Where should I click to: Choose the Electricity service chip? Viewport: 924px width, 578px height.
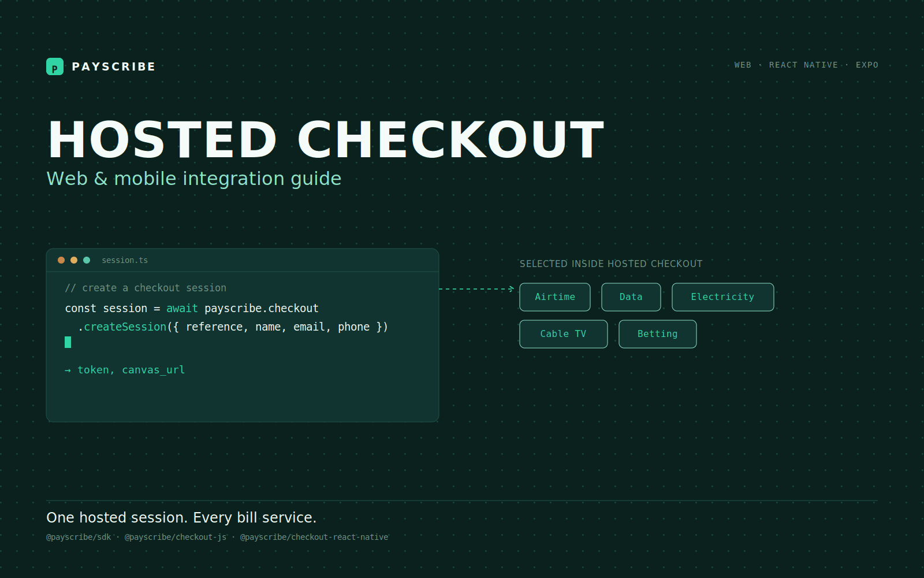point(723,297)
